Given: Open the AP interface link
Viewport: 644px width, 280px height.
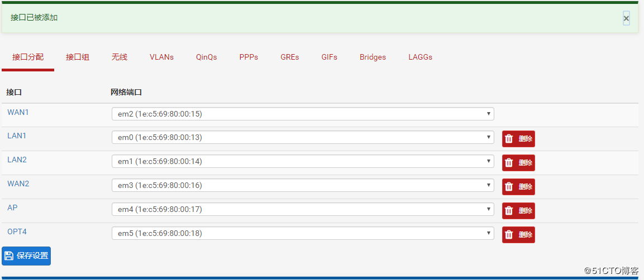Looking at the screenshot, I should pyautogui.click(x=12, y=208).
